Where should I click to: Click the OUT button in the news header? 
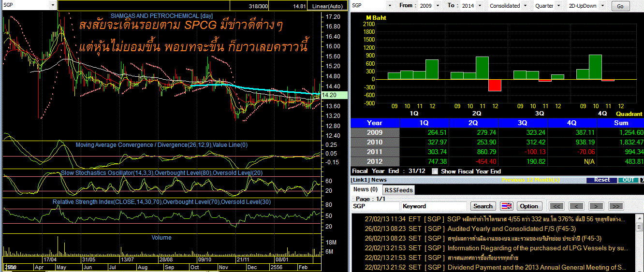(628, 180)
